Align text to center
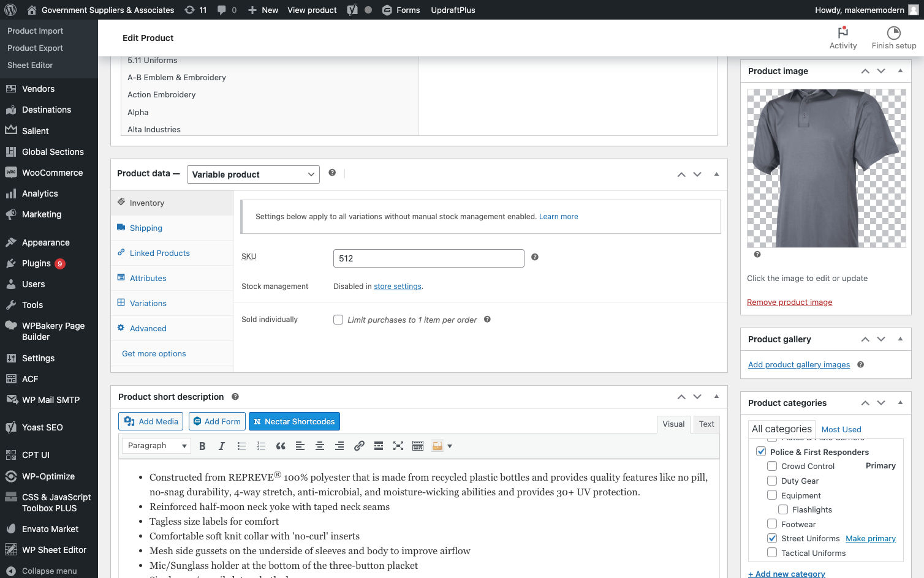Viewport: 924px width, 578px height. click(x=320, y=446)
